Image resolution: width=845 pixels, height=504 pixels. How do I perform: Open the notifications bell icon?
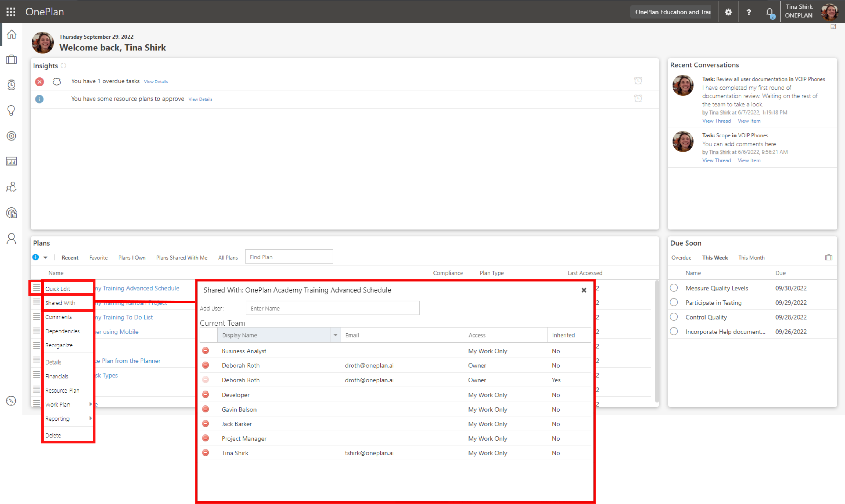point(770,13)
